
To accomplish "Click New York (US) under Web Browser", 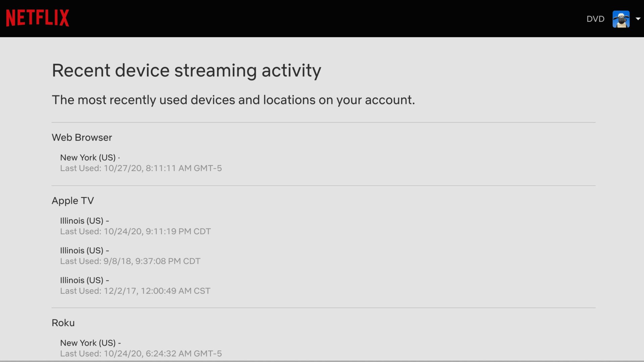I will 88,158.
